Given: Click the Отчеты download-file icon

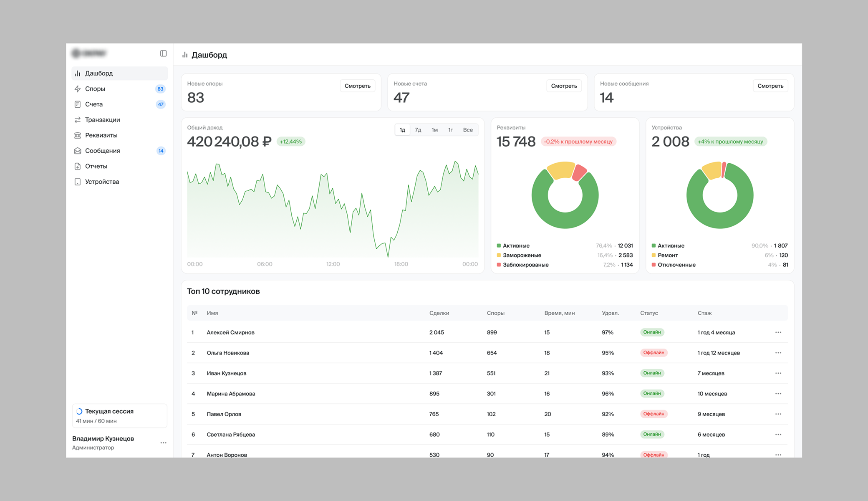Looking at the screenshot, I should click(x=78, y=166).
